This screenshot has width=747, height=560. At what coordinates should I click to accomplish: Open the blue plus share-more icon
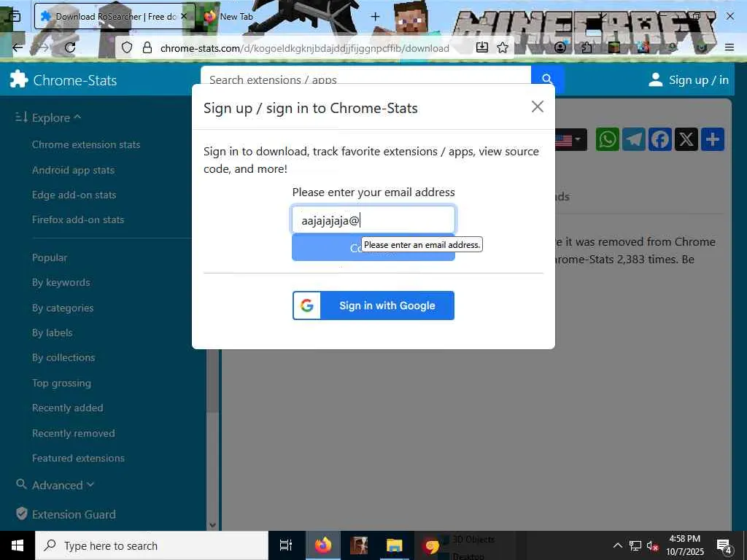coord(712,139)
